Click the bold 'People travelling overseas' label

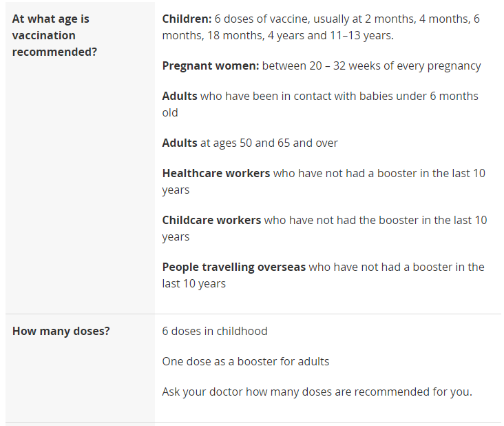click(x=233, y=267)
